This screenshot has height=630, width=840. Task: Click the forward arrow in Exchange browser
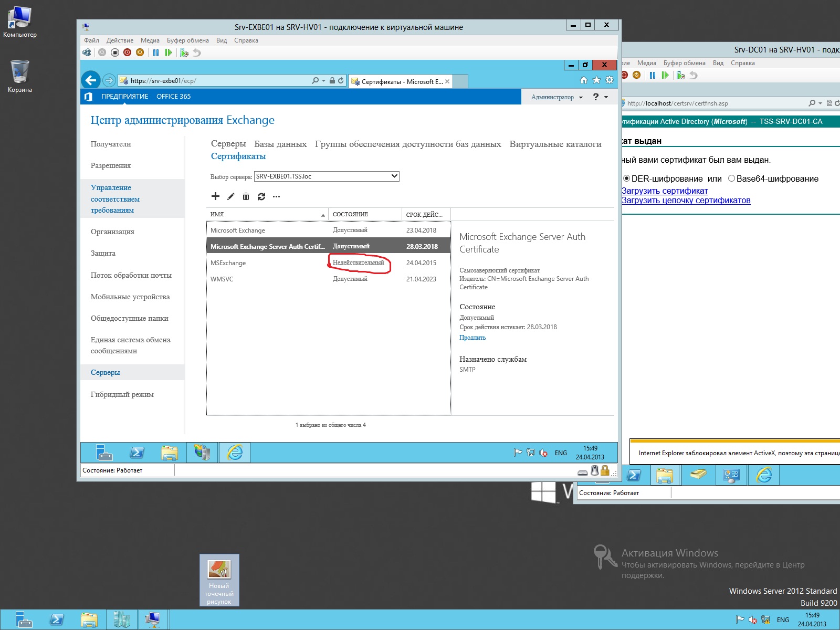pyautogui.click(x=109, y=80)
